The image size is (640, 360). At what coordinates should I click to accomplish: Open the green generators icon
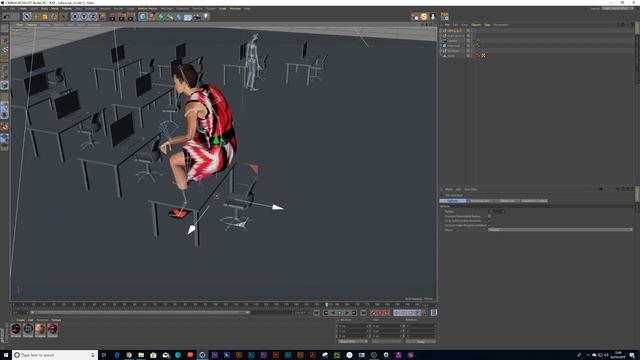(x=161, y=16)
